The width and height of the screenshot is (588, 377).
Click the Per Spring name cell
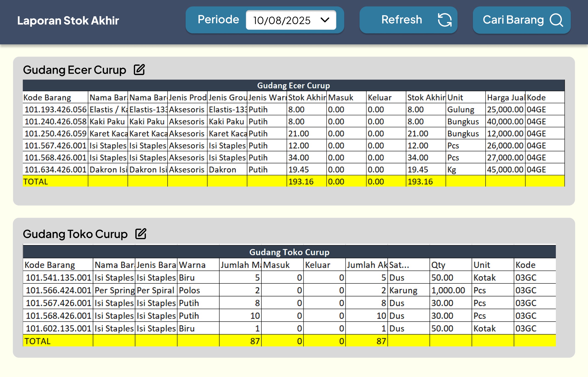click(x=114, y=290)
